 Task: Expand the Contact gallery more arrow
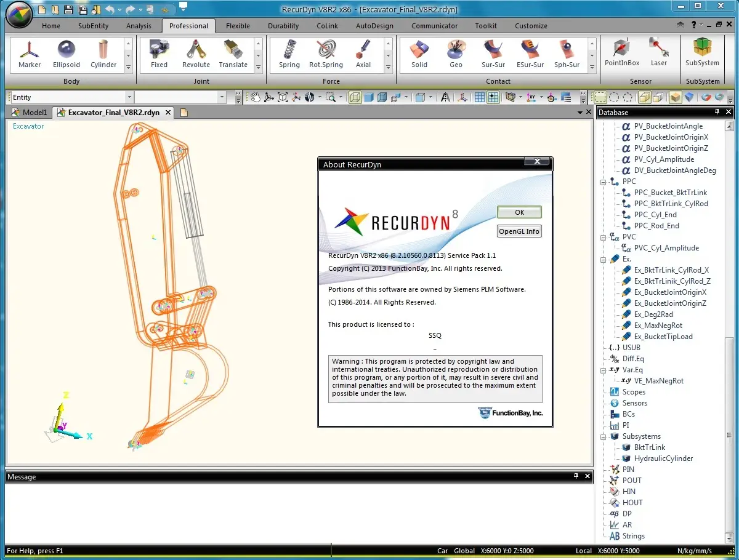click(x=592, y=66)
